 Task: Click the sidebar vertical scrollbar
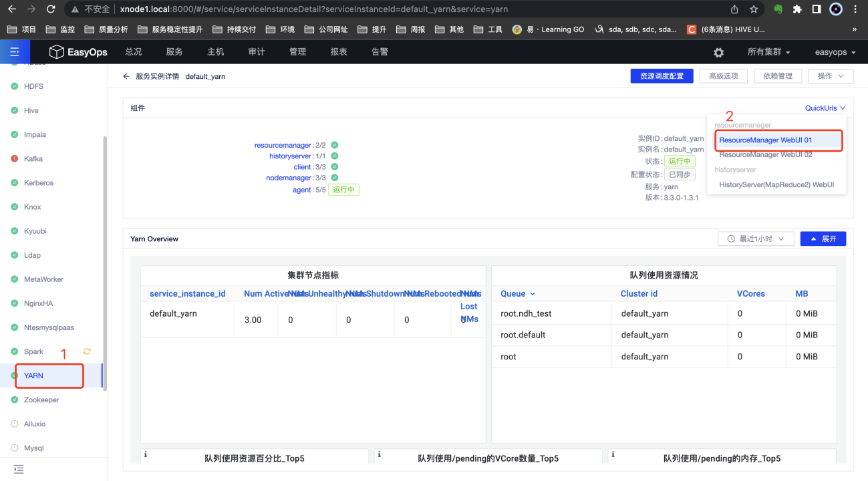(x=104, y=262)
